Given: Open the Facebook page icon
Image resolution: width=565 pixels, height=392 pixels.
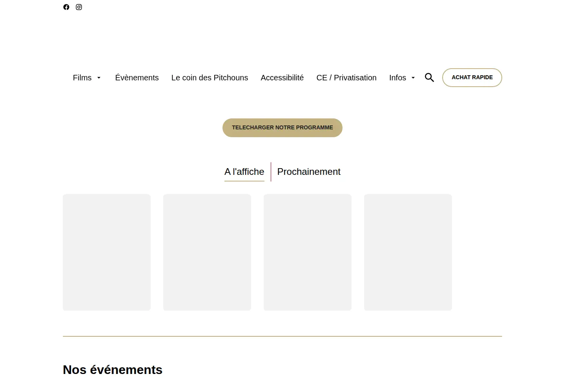Looking at the screenshot, I should pos(66,7).
